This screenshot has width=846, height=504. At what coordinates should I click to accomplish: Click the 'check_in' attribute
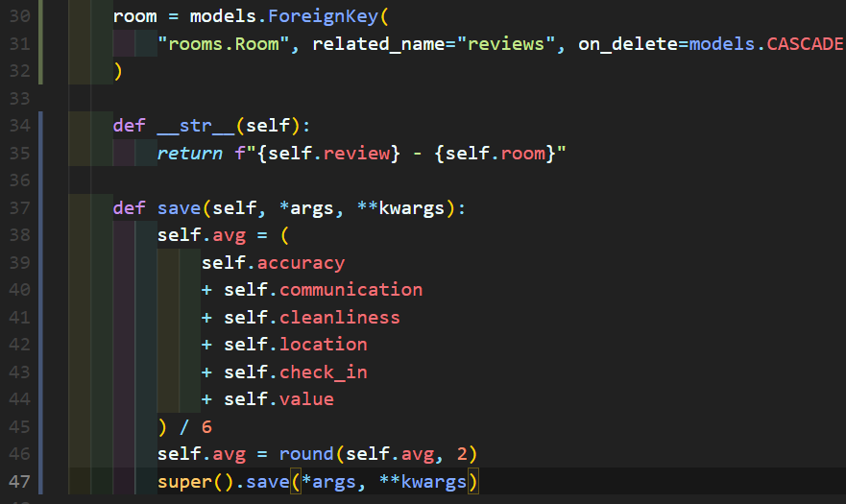click(x=324, y=372)
